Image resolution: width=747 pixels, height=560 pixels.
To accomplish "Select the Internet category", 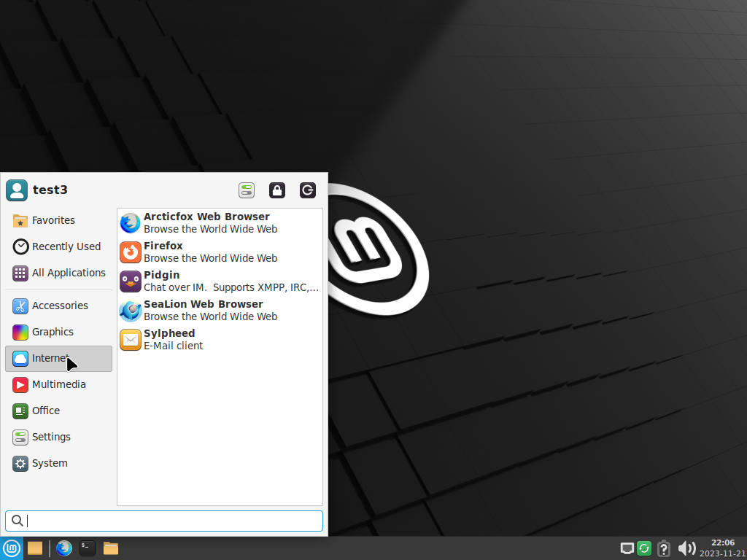I will coord(58,359).
